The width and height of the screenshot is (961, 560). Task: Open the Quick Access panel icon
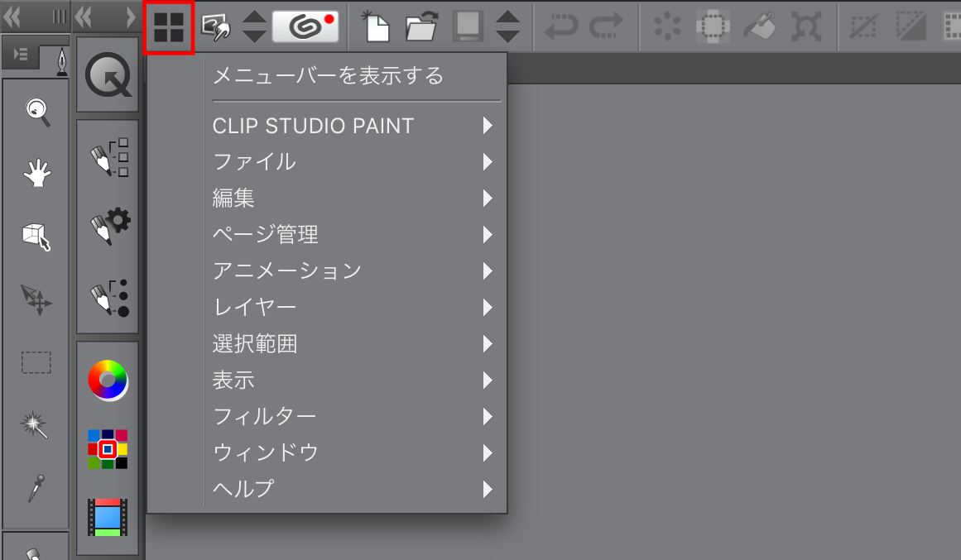pyautogui.click(x=108, y=75)
